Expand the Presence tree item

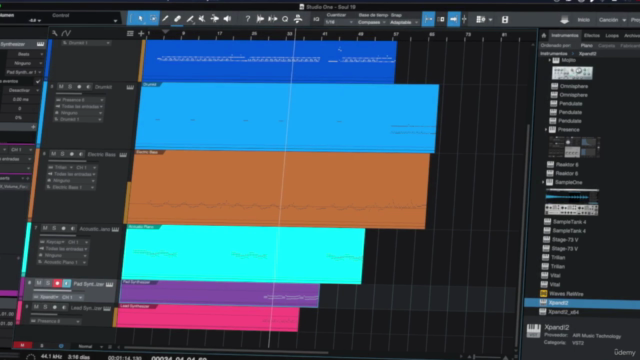(x=546, y=130)
